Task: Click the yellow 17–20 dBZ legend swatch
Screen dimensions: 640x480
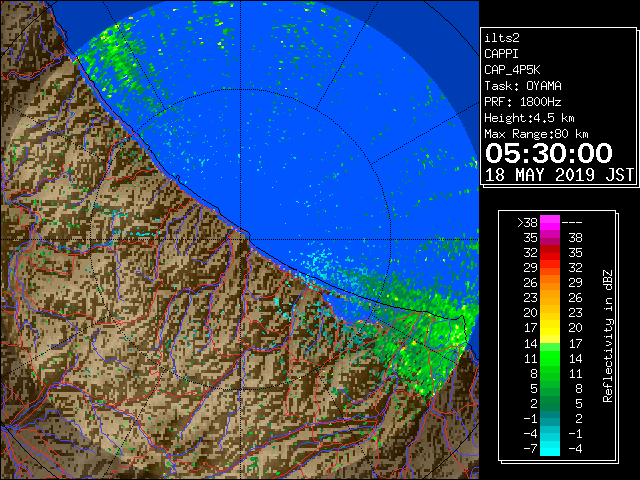Action: [x=550, y=328]
